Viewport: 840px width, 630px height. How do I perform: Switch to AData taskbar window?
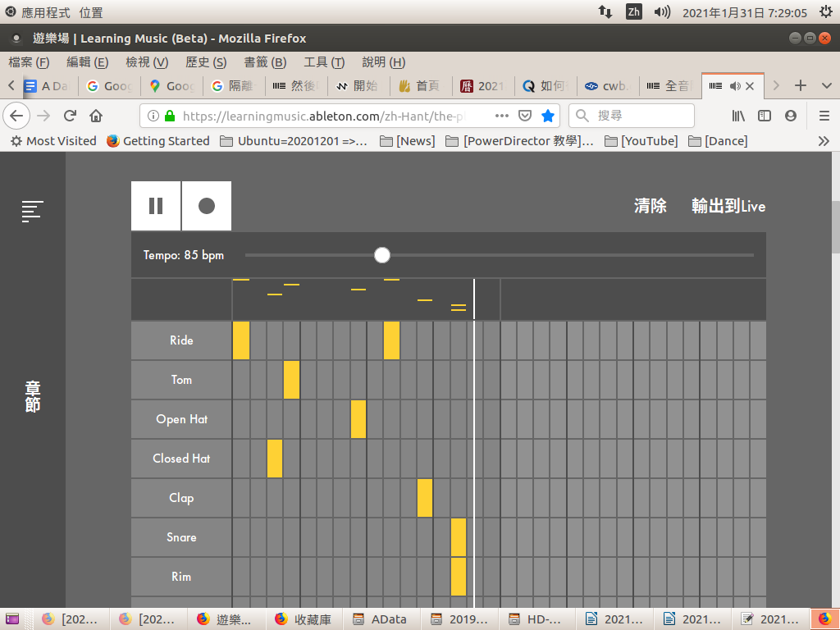[x=381, y=619]
